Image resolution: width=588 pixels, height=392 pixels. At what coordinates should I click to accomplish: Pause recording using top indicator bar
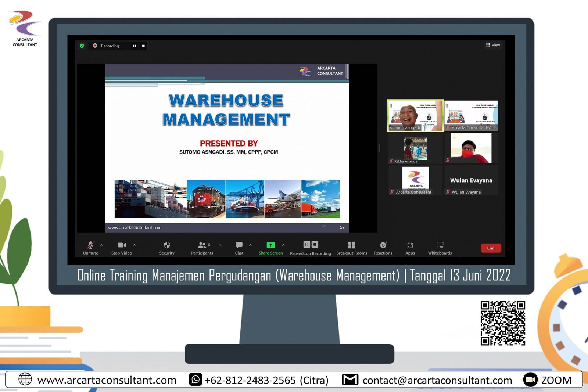coord(135,46)
